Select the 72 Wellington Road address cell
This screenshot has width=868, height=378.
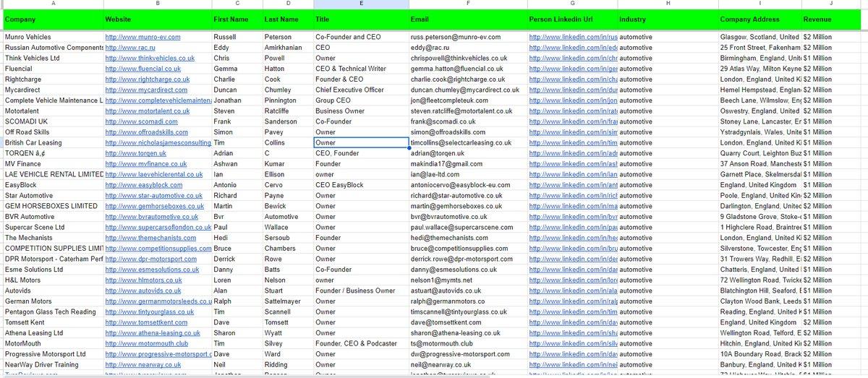point(759,280)
